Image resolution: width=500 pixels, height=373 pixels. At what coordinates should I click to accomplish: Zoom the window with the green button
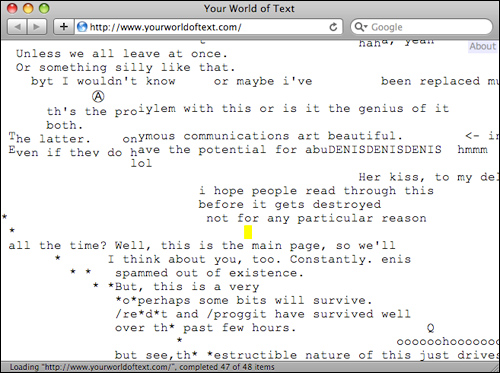44,8
